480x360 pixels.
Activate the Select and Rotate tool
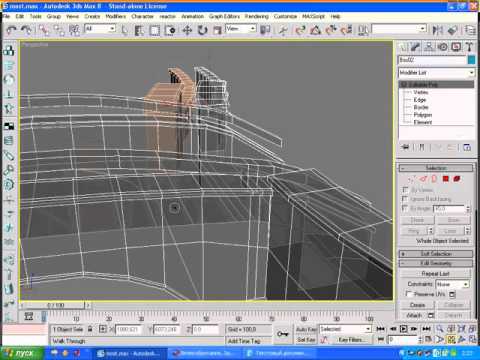pos(202,30)
